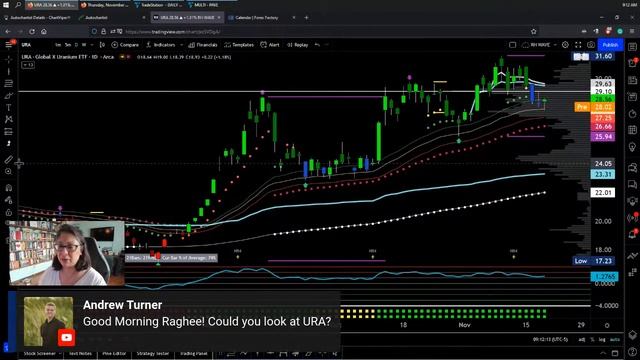Select the crosshair cursor tool
640x360 pixels.
click(x=9, y=60)
